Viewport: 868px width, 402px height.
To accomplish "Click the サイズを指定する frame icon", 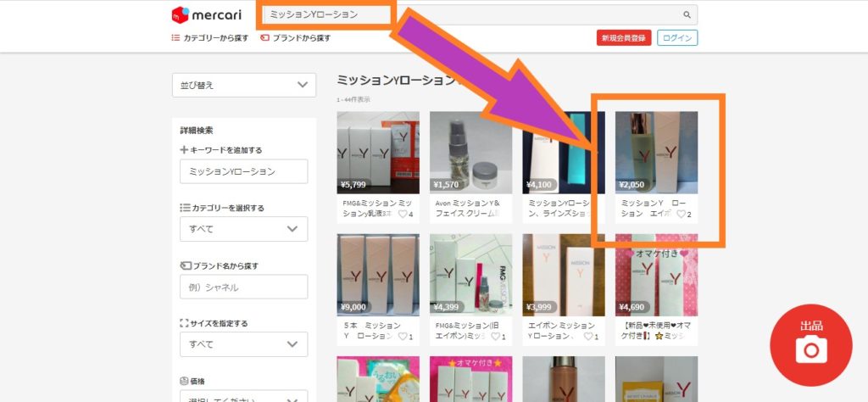I will click(184, 323).
